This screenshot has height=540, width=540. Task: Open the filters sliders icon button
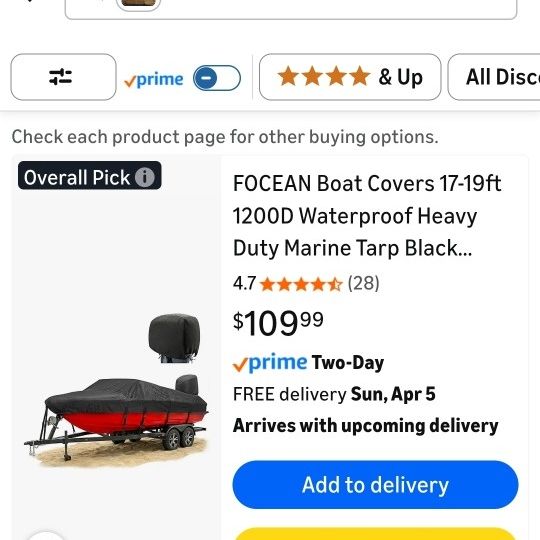pos(63,77)
